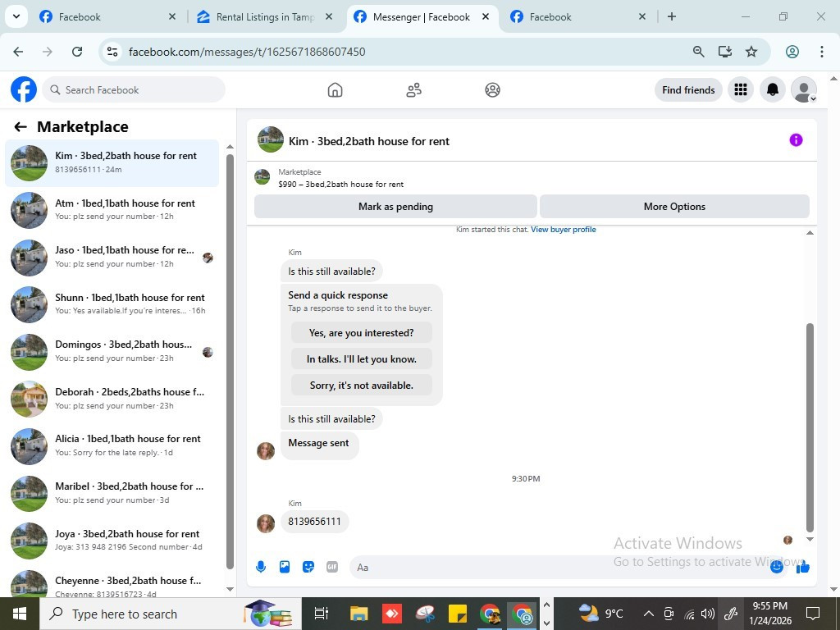840x630 pixels.
Task: Bookmark this page with the star
Action: 751,52
